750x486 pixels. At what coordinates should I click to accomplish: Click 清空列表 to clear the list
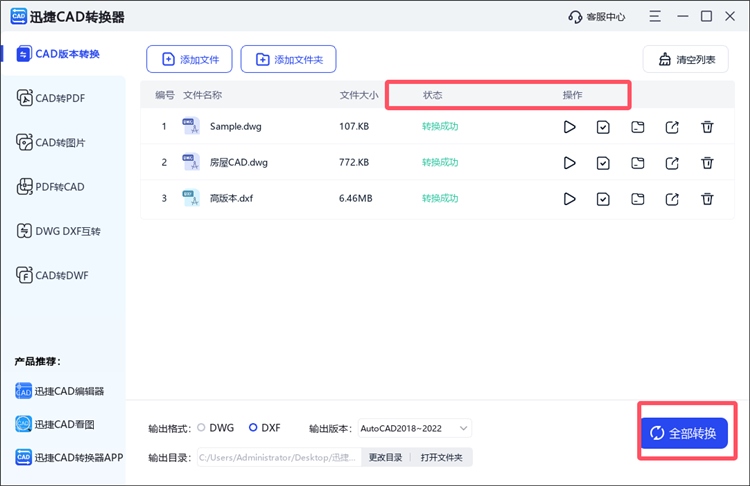click(x=686, y=60)
